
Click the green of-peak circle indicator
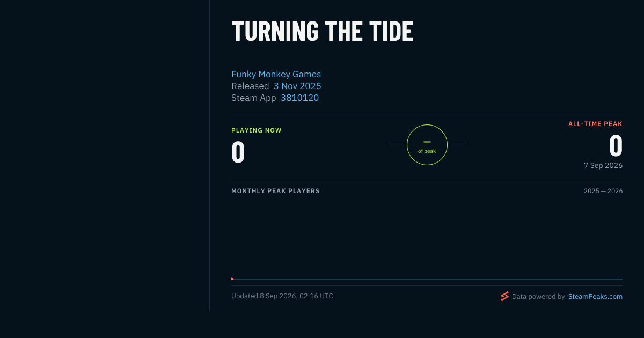427,145
